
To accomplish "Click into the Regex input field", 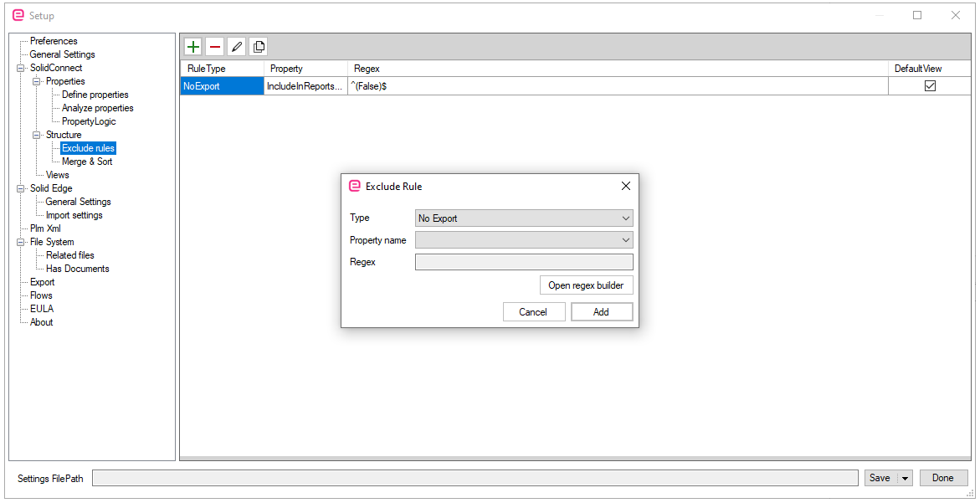I will [524, 262].
